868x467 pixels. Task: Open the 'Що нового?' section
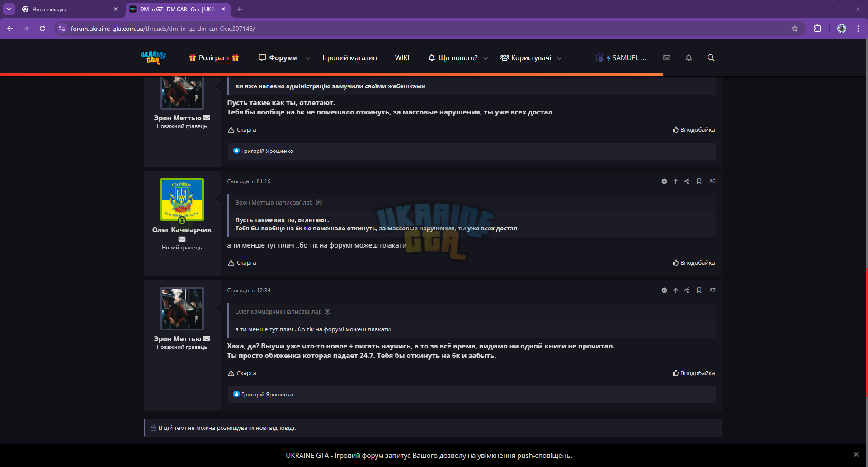tap(453, 58)
